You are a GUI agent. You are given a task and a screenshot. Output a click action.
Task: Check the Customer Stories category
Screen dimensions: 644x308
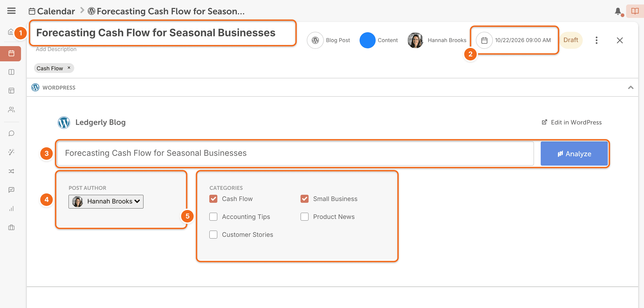[x=213, y=235]
